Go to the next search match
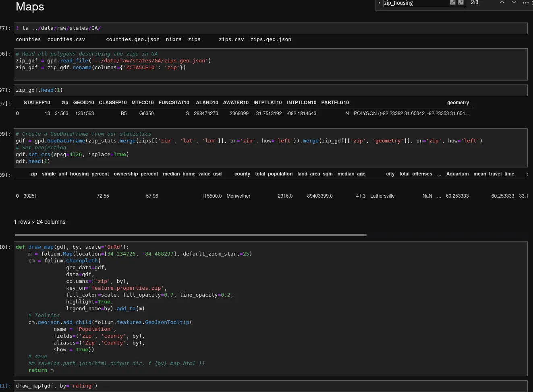Viewport: 533px width, 392px height. click(514, 3)
